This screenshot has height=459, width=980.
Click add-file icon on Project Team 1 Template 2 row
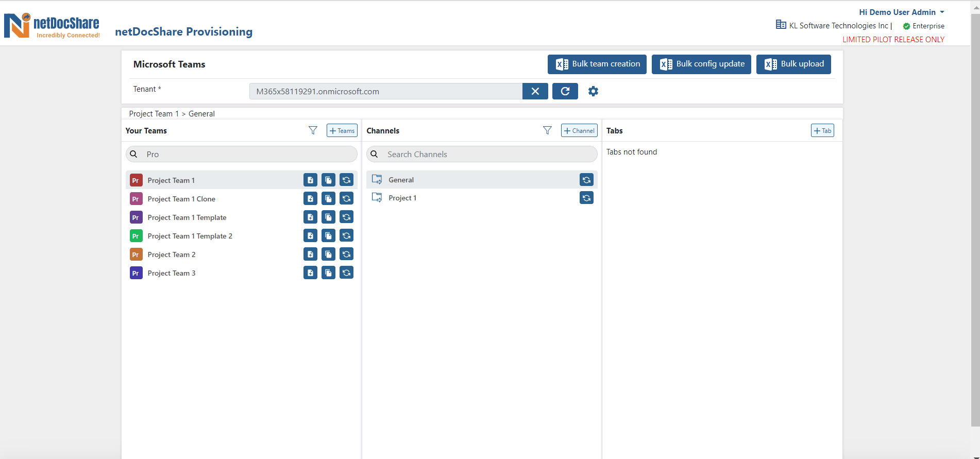point(310,235)
